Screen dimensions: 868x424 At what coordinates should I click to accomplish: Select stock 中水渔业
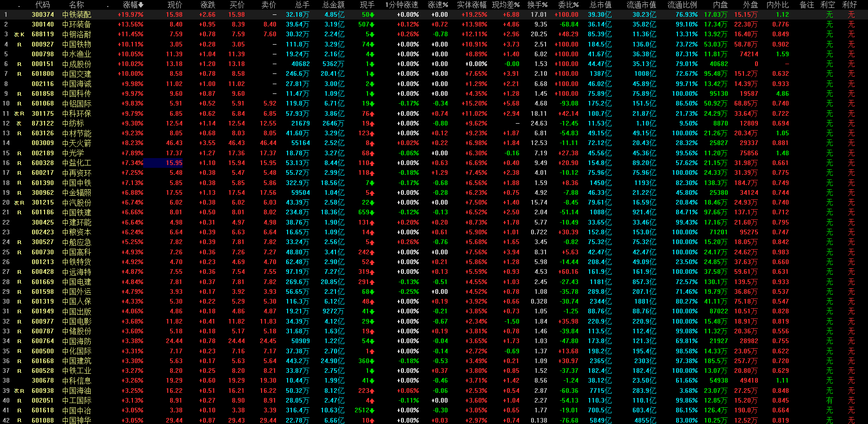pos(77,54)
